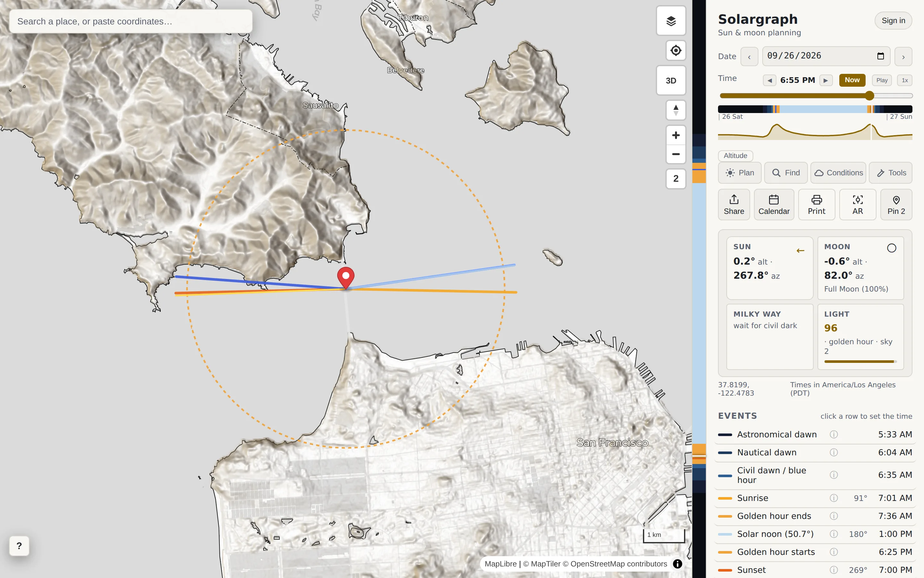Open info for Golden hour ends

click(834, 516)
